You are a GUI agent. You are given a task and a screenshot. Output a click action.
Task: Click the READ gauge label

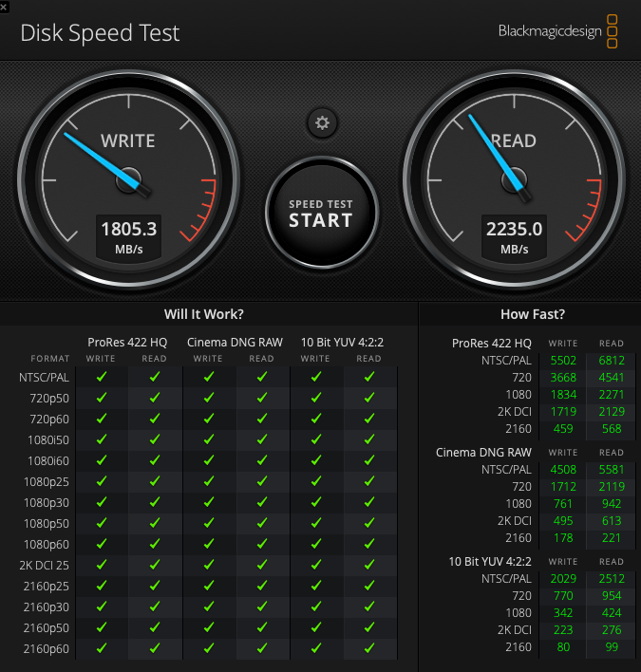tap(514, 141)
